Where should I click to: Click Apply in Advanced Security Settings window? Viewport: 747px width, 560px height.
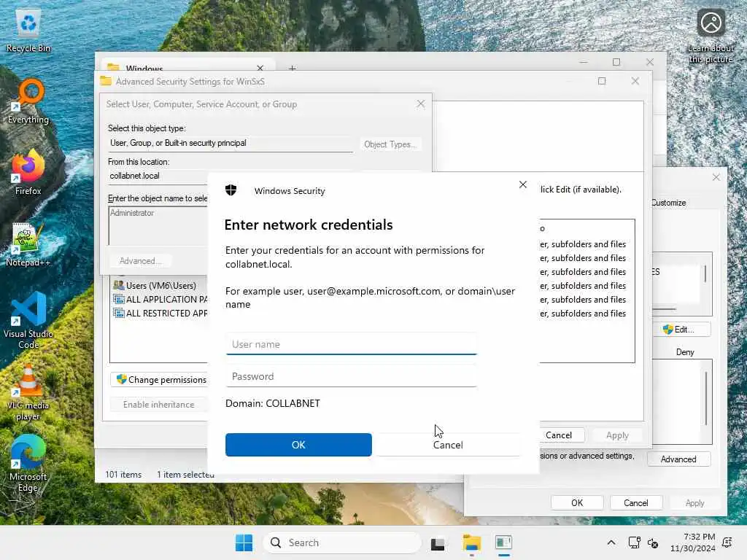(617, 435)
